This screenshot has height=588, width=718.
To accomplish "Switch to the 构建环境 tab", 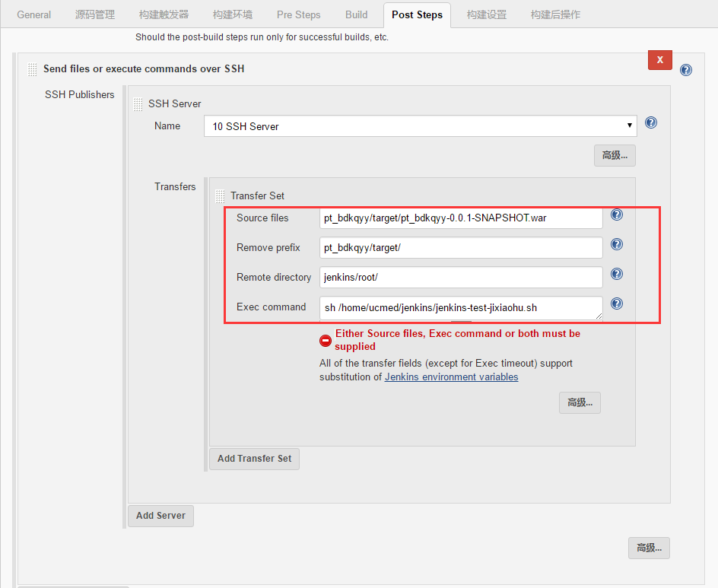I will point(233,14).
